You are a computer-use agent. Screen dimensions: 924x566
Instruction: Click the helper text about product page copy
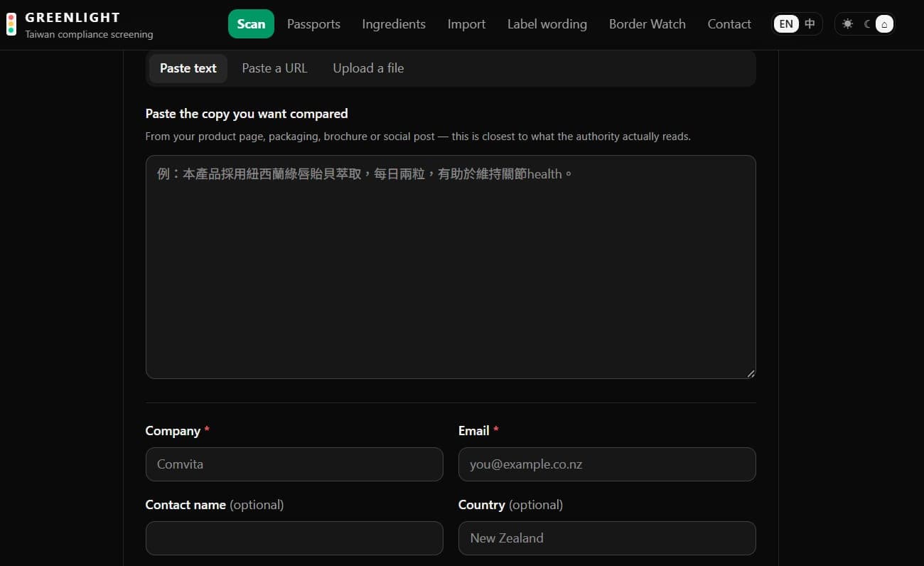(418, 137)
